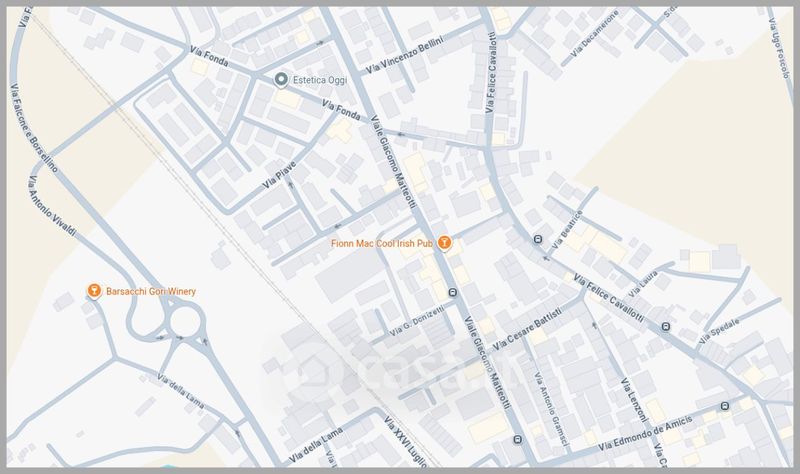Click the Via Lenzoni street label
This screenshot has width=800, height=474.
pyautogui.click(x=634, y=400)
